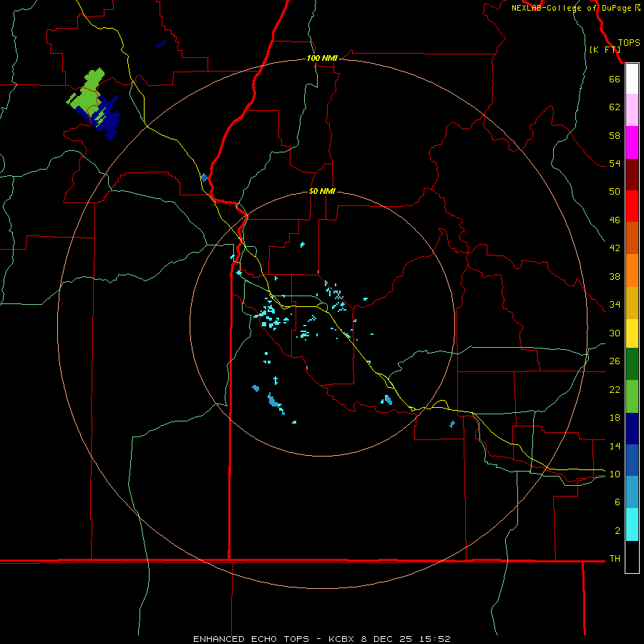Image resolution: width=644 pixels, height=644 pixels.
Task: Click the legend value '46'
Action: pyautogui.click(x=615, y=220)
